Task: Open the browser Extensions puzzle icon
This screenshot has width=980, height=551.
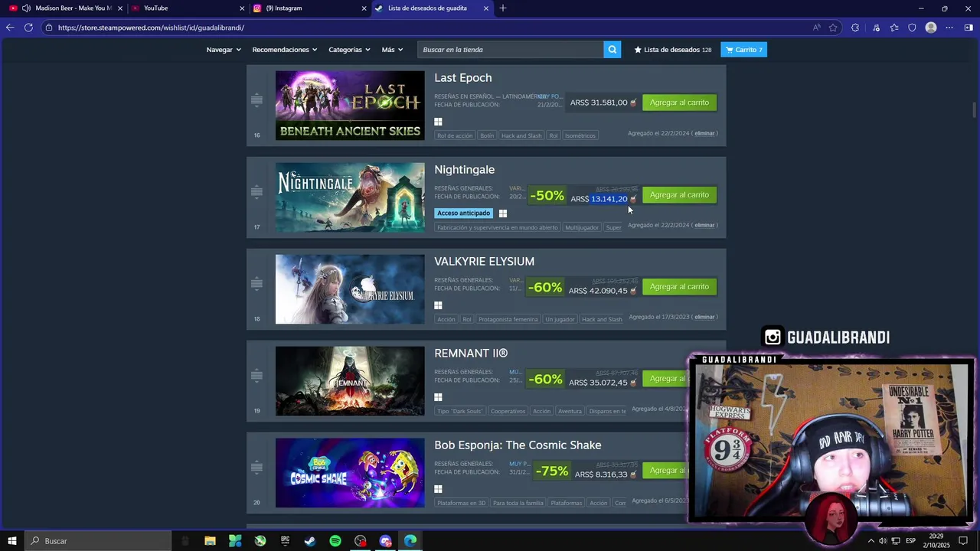Action: point(855,28)
